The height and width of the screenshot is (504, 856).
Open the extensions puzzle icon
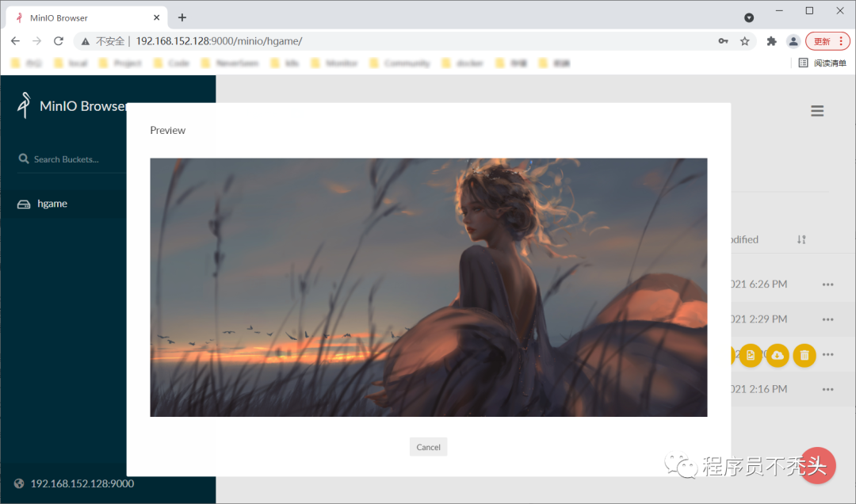(x=771, y=41)
